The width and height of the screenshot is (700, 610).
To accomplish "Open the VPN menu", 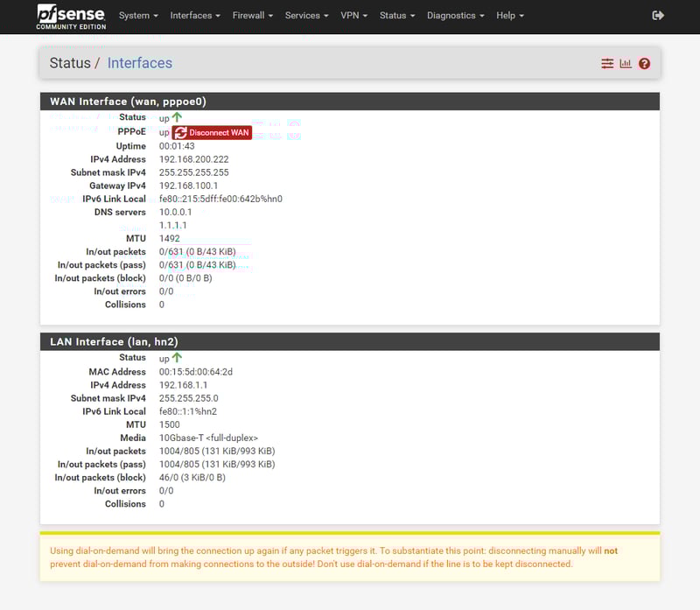I will click(x=353, y=16).
